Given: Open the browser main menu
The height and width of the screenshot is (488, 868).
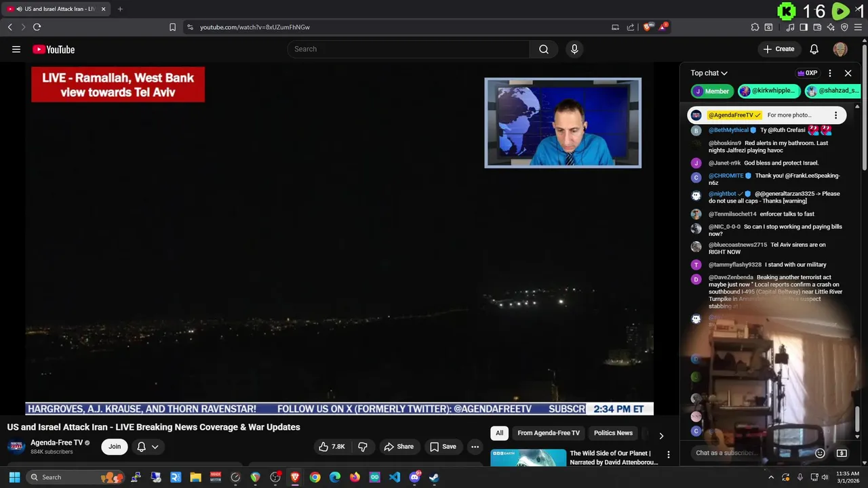Looking at the screenshot, I should tap(858, 27).
